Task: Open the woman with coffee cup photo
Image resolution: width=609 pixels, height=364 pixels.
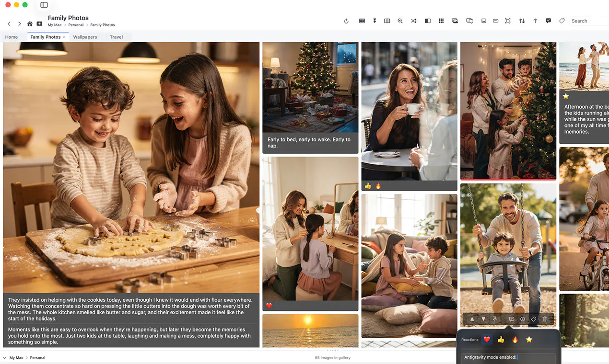Action: [x=409, y=111]
